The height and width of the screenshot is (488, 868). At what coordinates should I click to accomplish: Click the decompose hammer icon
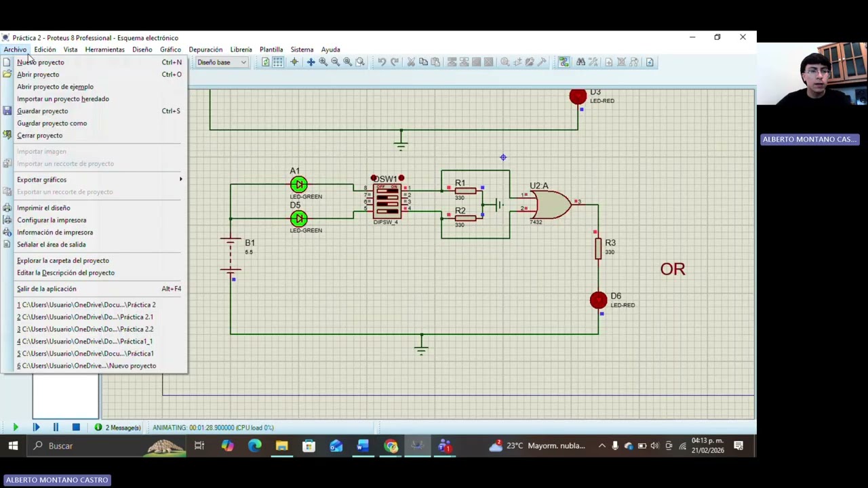(x=542, y=62)
